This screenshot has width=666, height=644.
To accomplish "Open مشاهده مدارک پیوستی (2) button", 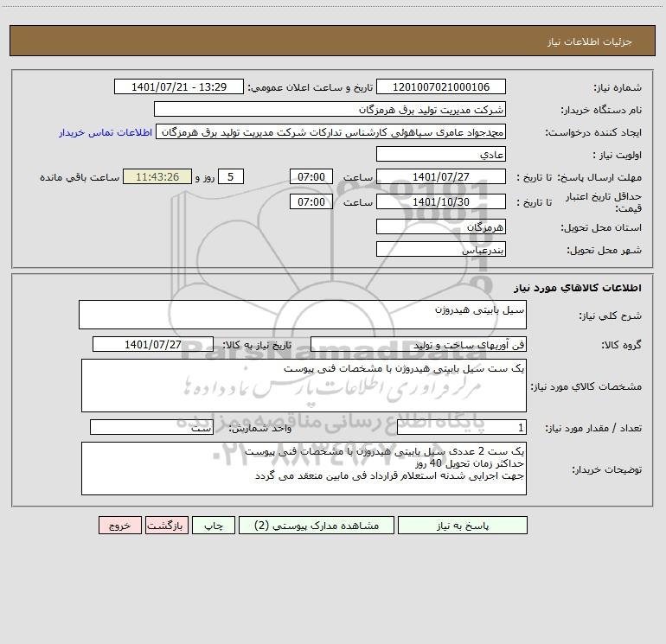I will pyautogui.click(x=317, y=526).
